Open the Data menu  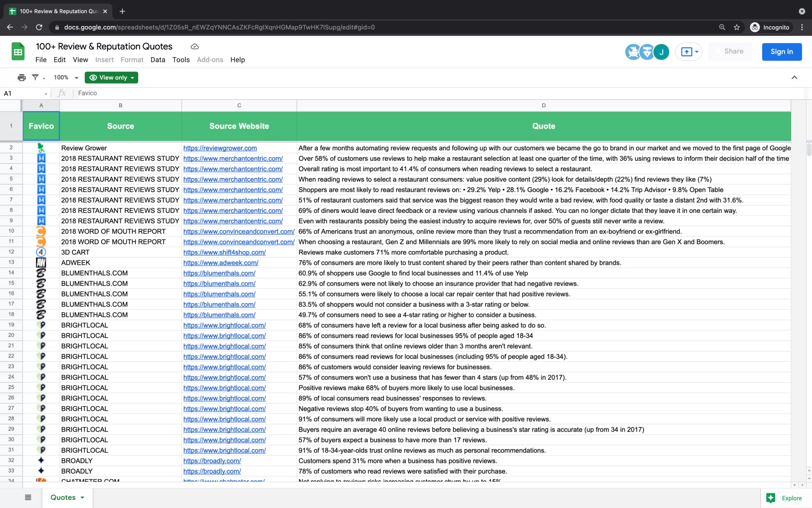(158, 60)
